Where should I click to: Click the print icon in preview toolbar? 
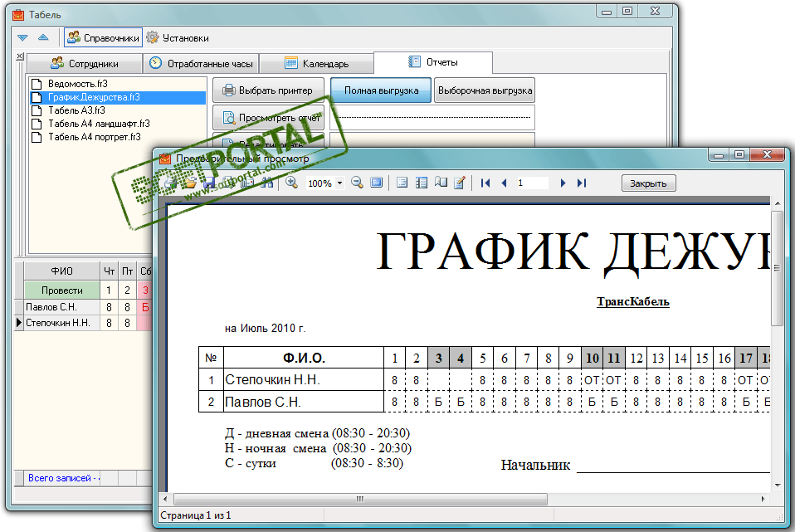point(170,183)
